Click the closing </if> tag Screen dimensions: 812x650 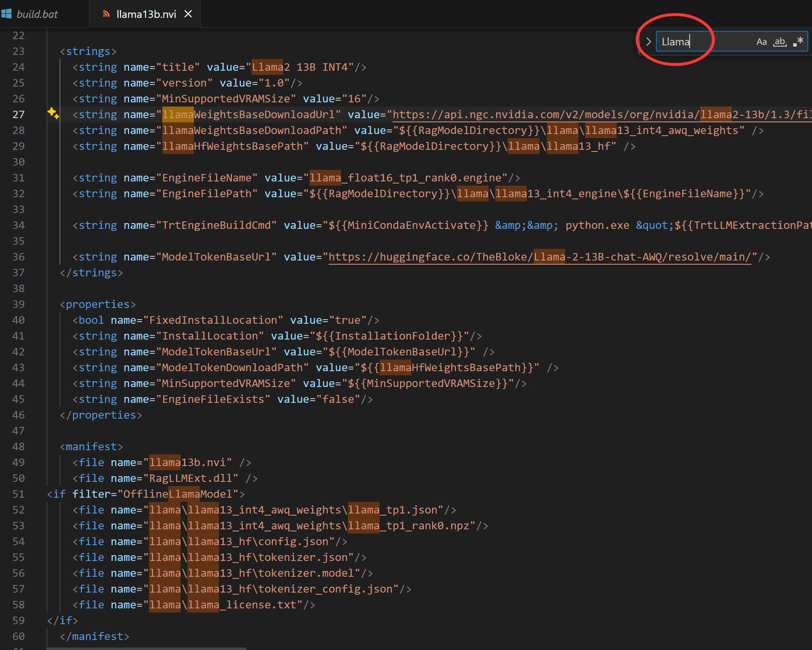(62, 620)
